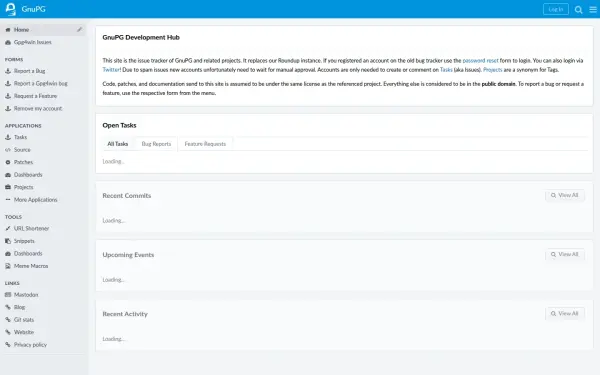Follow the password reset link
This screenshot has width=600, height=375.
480,60
